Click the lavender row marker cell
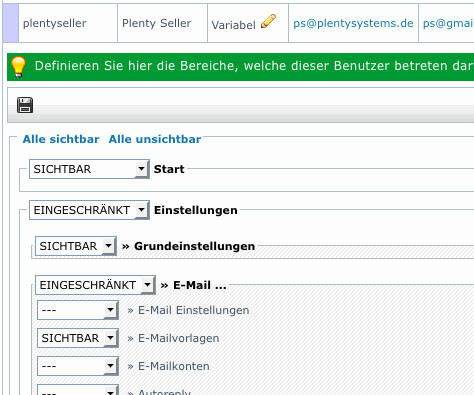This screenshot has height=395, width=474. [x=10, y=23]
